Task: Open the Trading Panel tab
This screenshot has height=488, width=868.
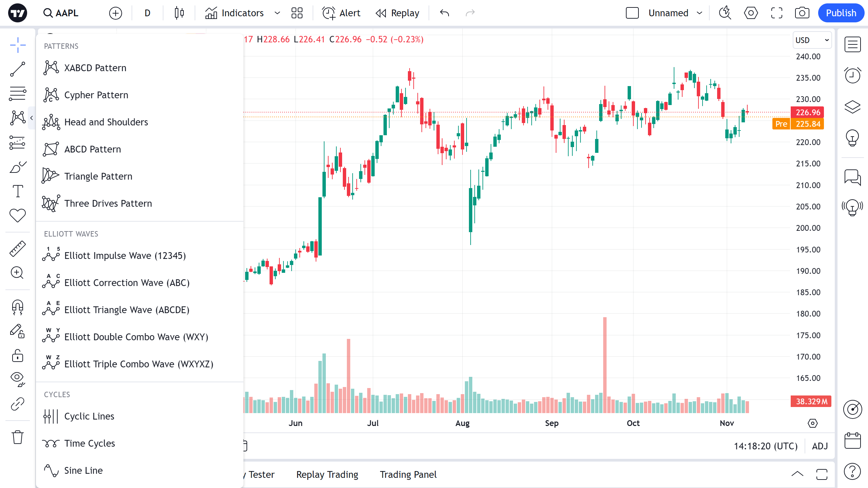Action: (x=408, y=474)
